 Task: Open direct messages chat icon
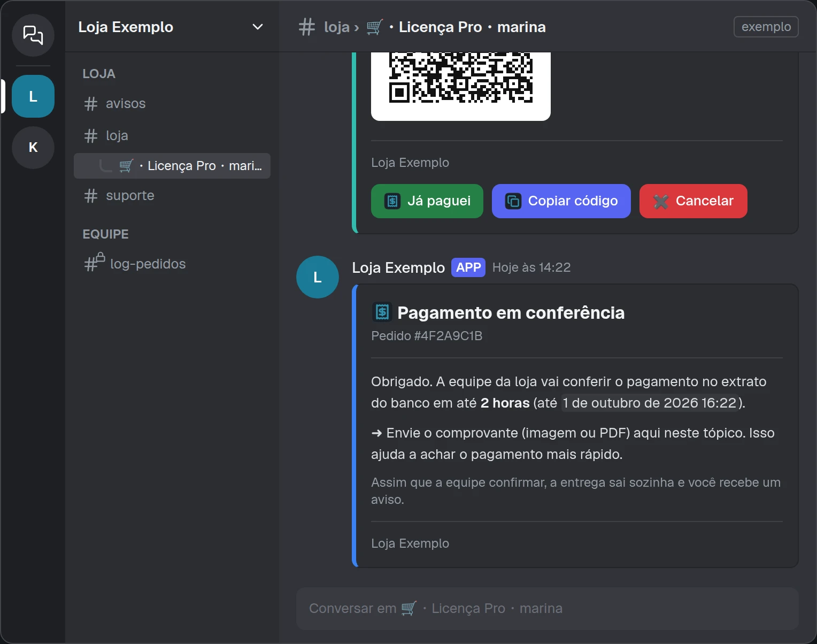[x=33, y=35]
